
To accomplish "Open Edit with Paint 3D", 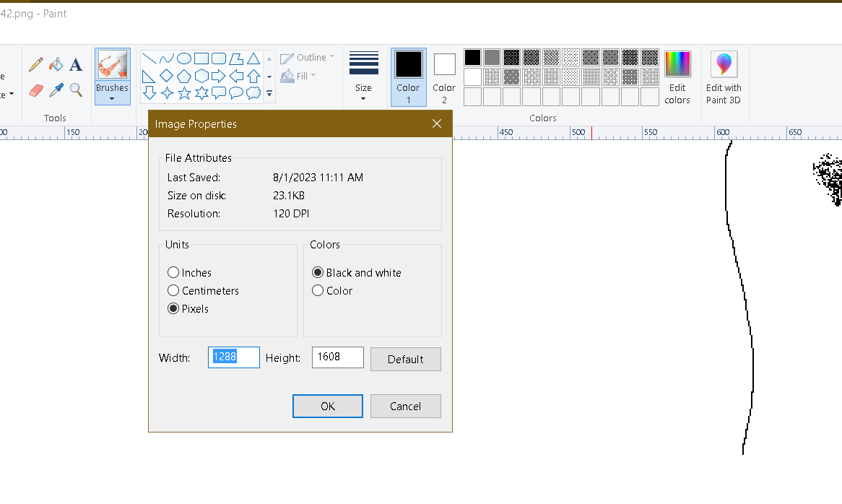I will coord(724,77).
